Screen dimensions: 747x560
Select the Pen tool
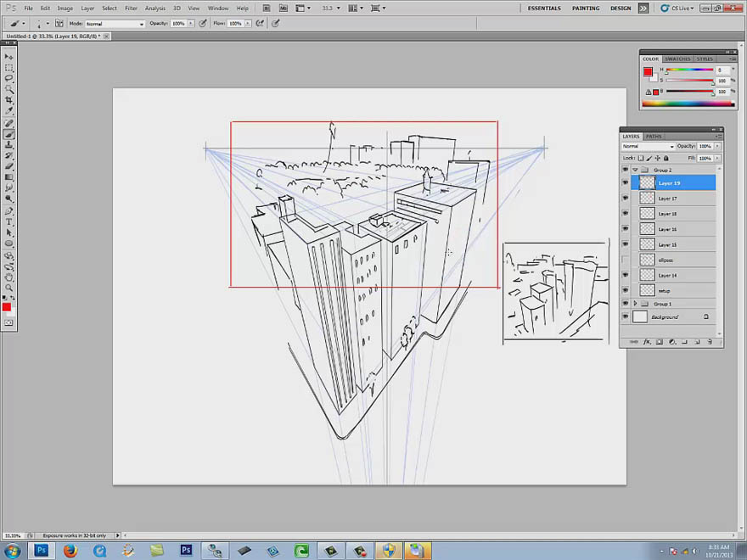tap(8, 211)
